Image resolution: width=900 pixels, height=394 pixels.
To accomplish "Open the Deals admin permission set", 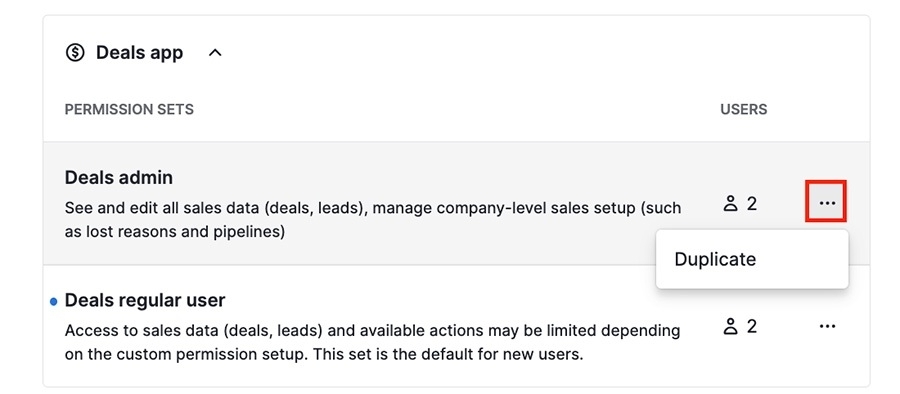I will (119, 177).
